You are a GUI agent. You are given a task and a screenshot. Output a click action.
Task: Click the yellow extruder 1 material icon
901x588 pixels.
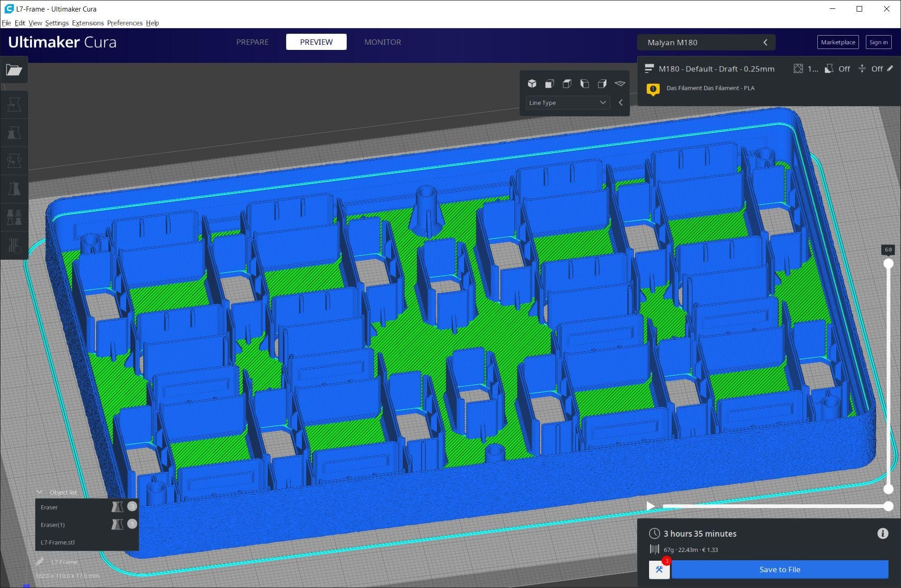(x=653, y=89)
